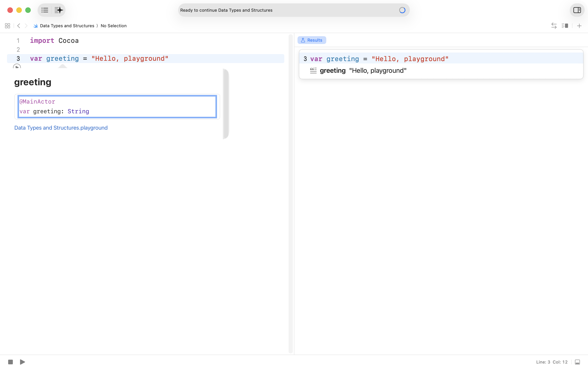This screenshot has width=588, height=369.
Task: Click the quick help popover scrollbar
Action: pos(226,104)
